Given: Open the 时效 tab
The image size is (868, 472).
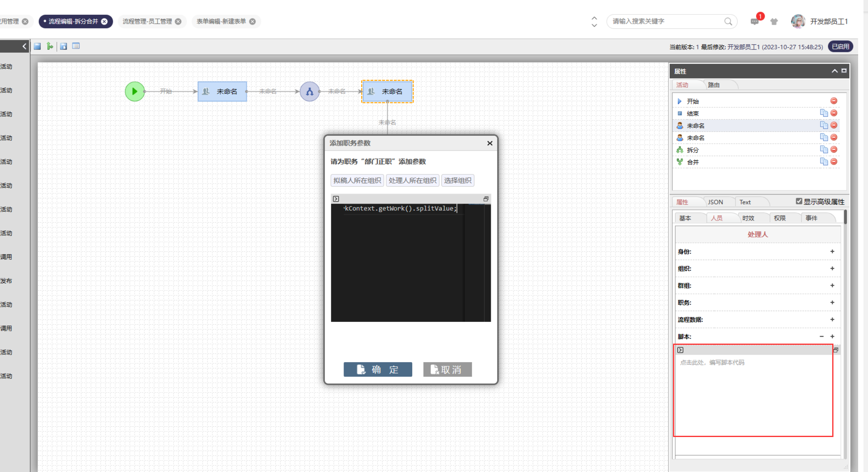Looking at the screenshot, I should (748, 218).
